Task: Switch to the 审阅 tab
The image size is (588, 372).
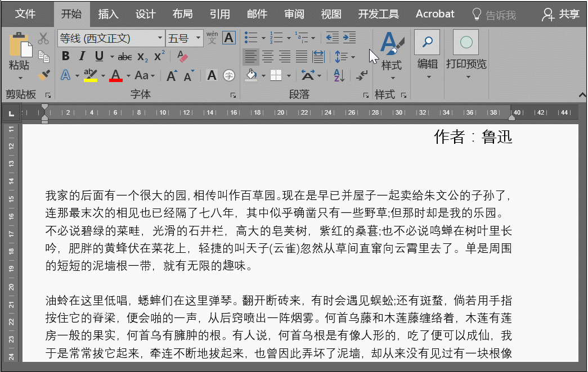Action: tap(294, 14)
